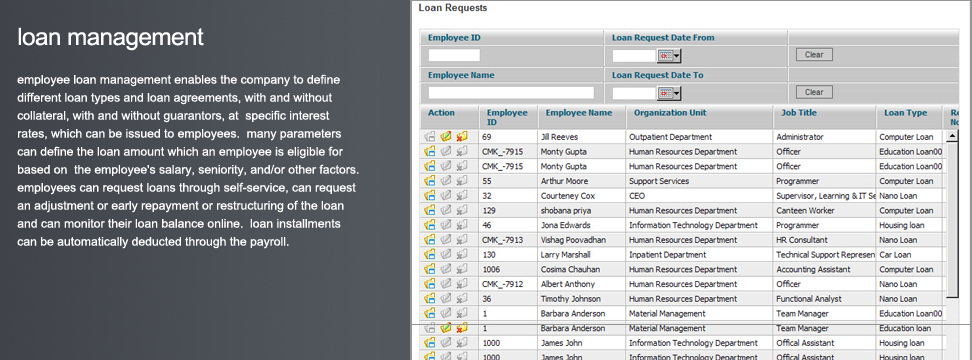Viewport: 972px width, 360px height.
Task: Focus the Employee ID input field
Action: (454, 55)
